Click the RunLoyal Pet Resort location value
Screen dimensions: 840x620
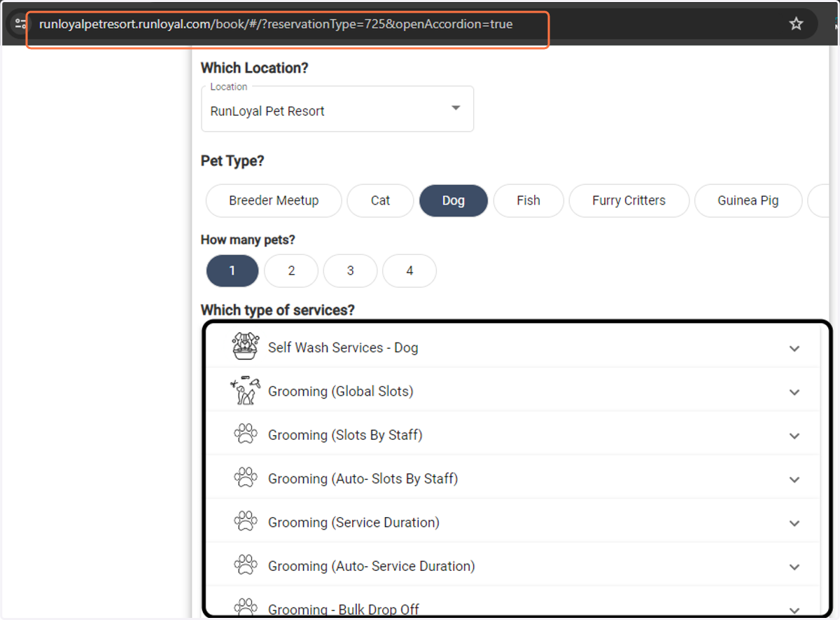click(x=267, y=111)
